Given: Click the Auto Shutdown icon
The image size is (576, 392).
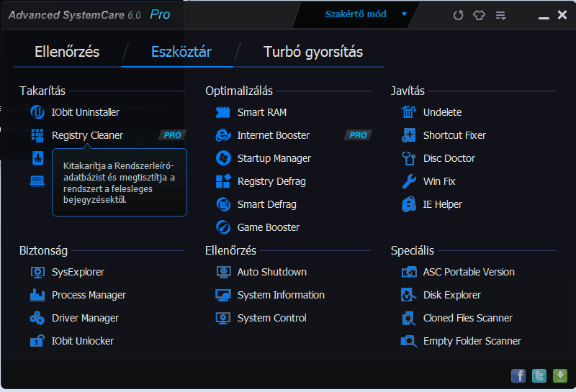Looking at the screenshot, I should [223, 273].
